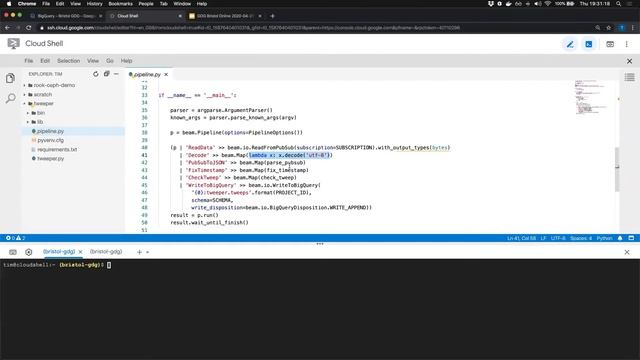
Task: Open pipeline.py in the file tree
Action: point(50,131)
